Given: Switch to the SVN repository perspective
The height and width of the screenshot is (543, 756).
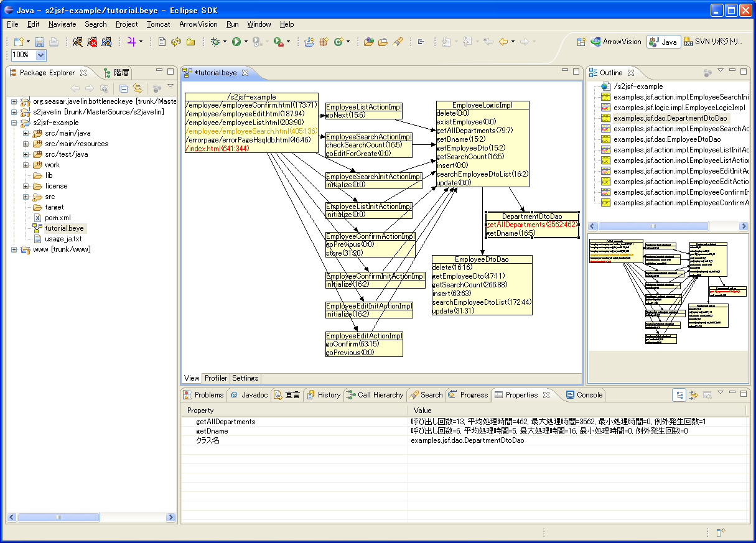Looking at the screenshot, I should tap(713, 42).
